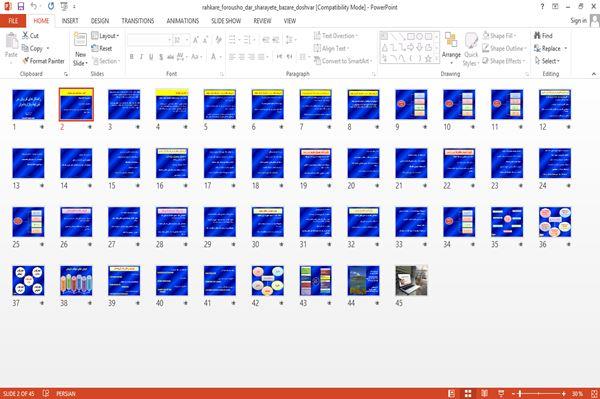Open the TRANSITIONS ribbon tab

138,21
